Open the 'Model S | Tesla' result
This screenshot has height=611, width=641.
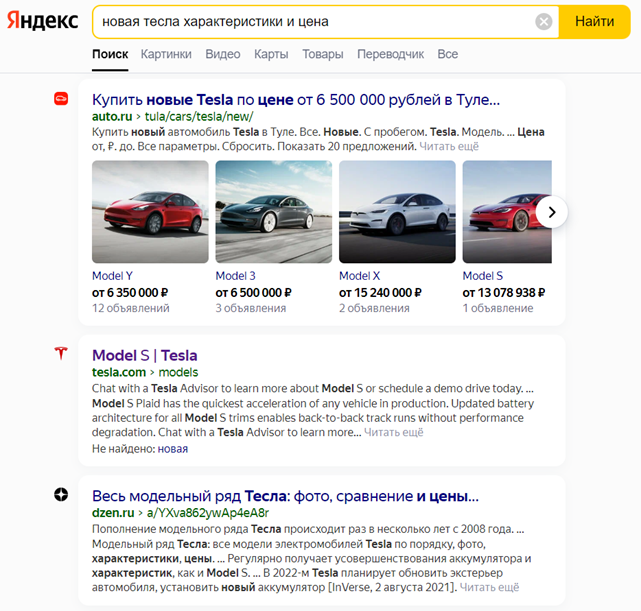[x=145, y=356]
